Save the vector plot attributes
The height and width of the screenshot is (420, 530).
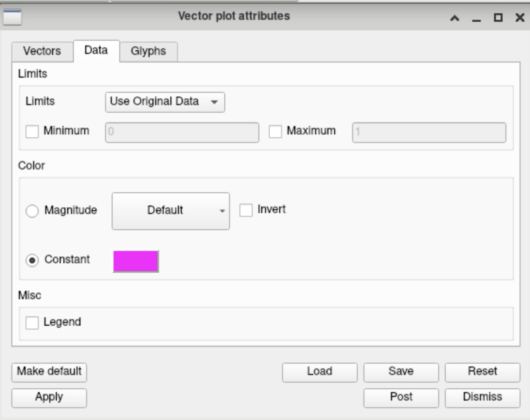400,373
